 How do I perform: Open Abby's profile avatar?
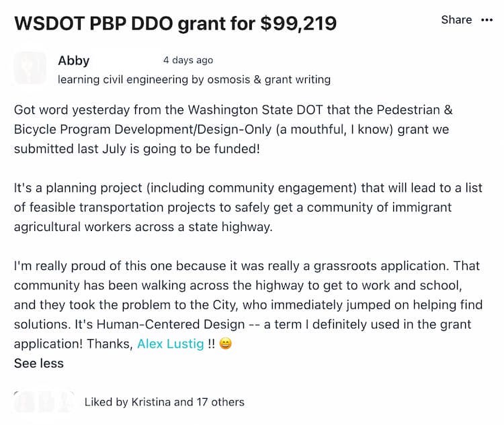click(30, 68)
